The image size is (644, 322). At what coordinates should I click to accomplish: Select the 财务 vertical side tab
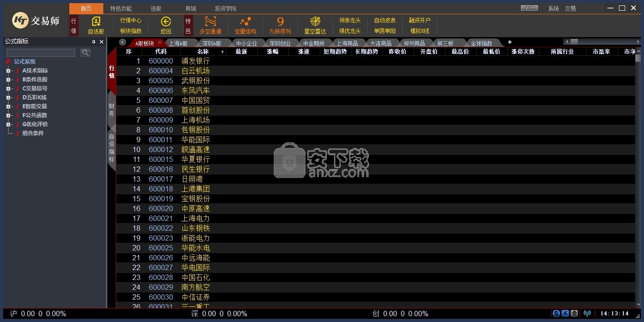[111, 110]
